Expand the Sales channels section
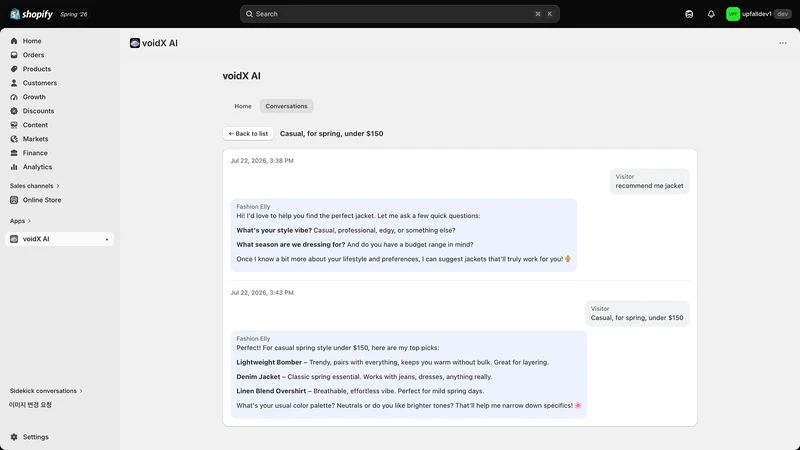This screenshot has height=450, width=800. coord(35,186)
